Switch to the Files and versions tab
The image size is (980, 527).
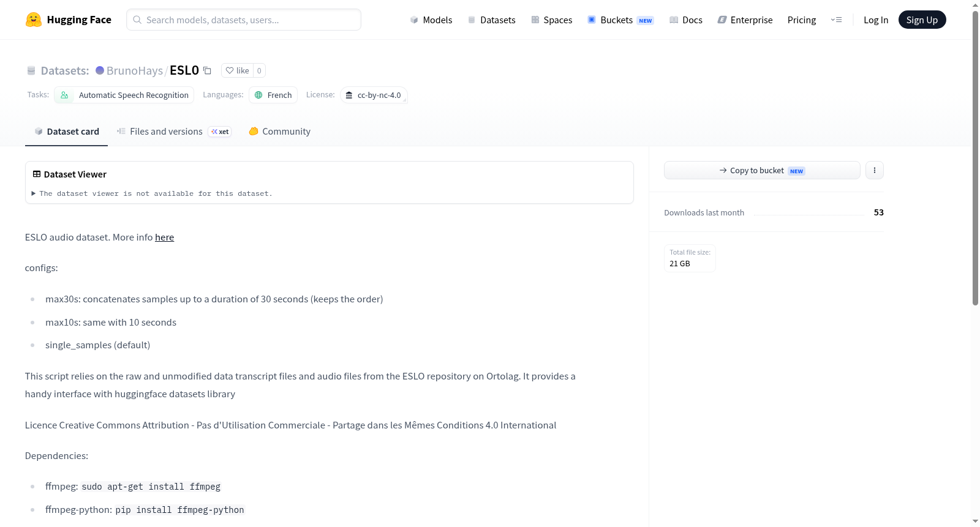coord(174,131)
